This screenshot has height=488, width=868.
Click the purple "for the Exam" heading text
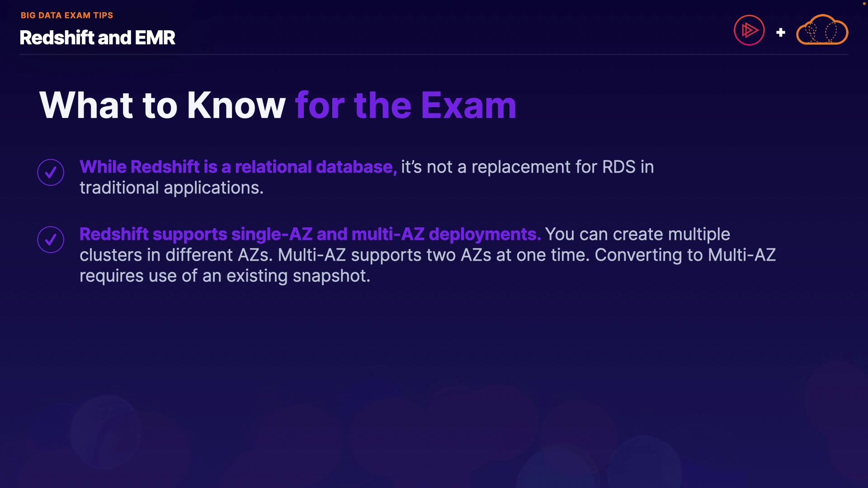coord(406,105)
